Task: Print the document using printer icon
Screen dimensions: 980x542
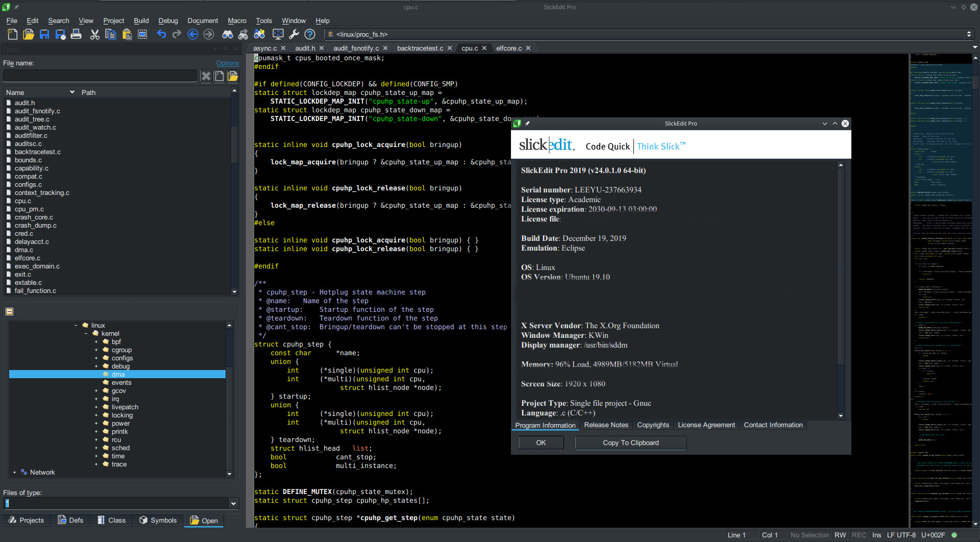Action: click(76, 34)
